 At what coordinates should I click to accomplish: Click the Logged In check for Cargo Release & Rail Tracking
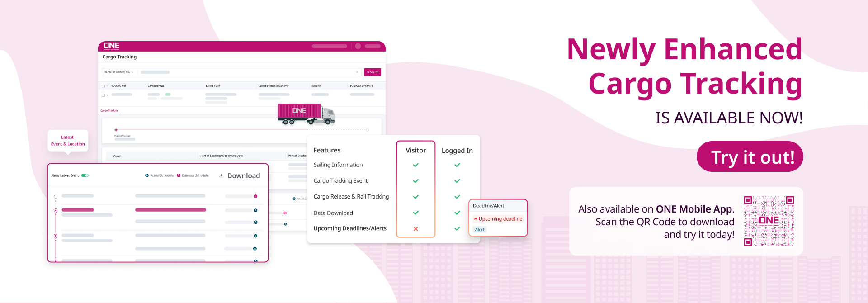(457, 197)
